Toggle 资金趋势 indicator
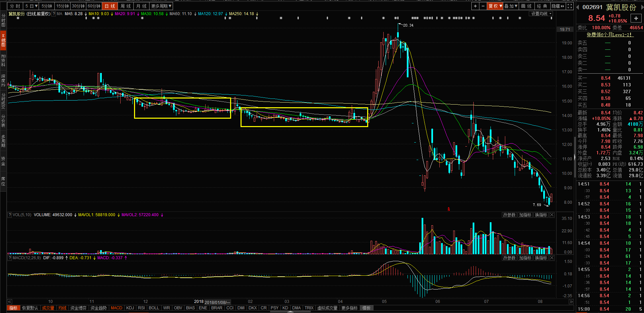 [98, 308]
